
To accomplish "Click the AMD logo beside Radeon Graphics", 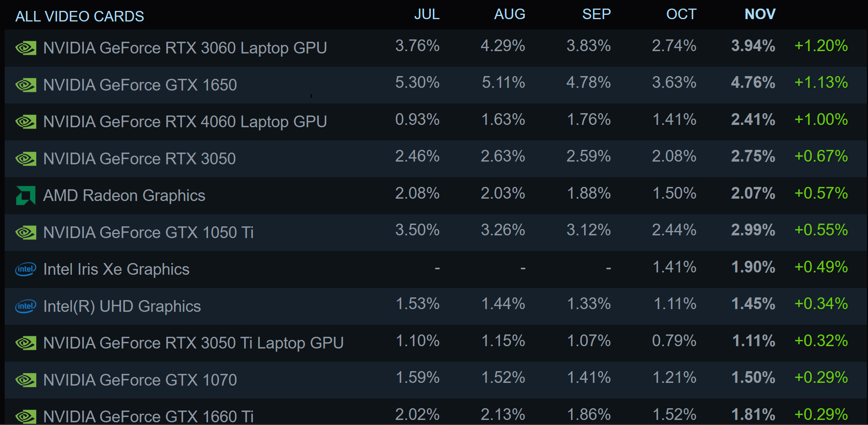I will pos(26,196).
